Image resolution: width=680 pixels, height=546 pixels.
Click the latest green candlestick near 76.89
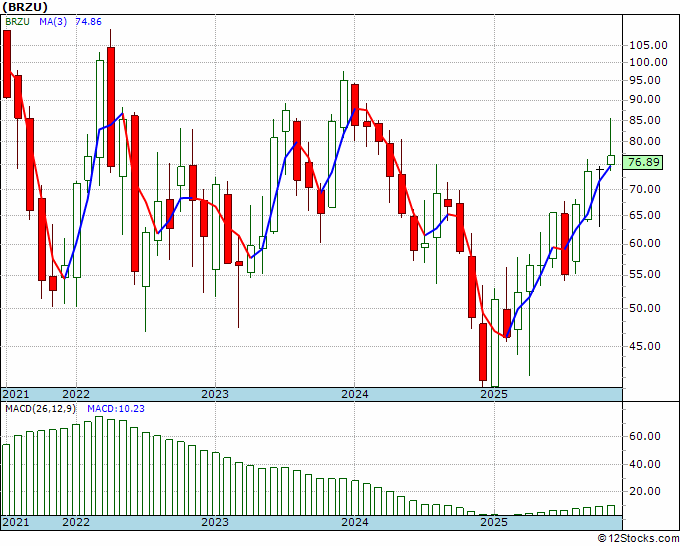click(611, 160)
